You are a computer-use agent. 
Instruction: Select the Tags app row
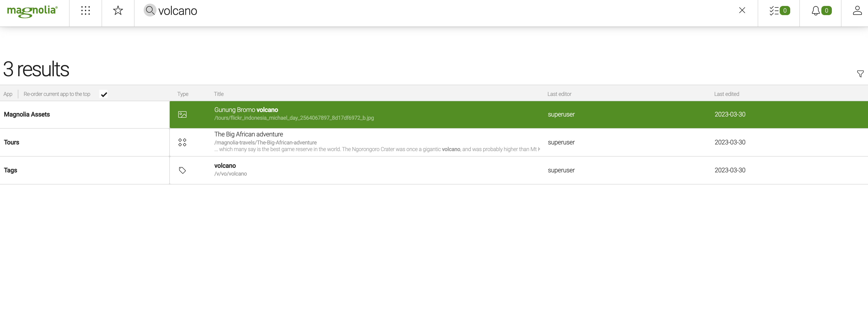85,170
